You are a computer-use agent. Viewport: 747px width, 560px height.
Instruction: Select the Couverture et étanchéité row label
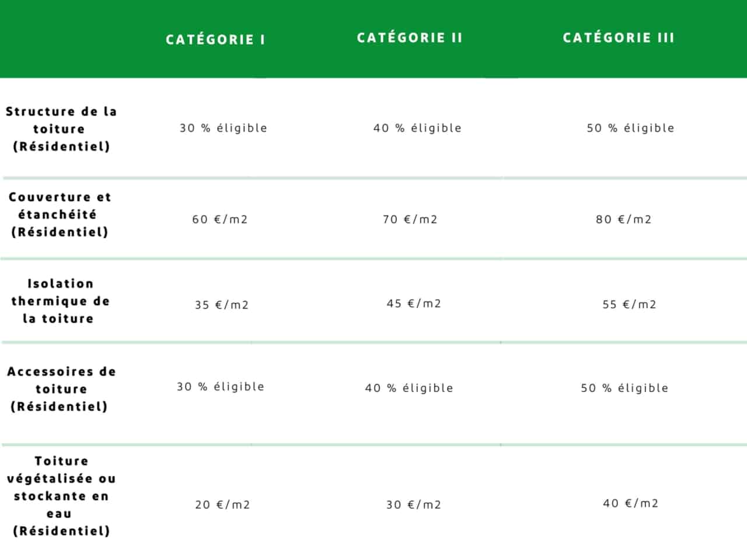tap(60, 214)
